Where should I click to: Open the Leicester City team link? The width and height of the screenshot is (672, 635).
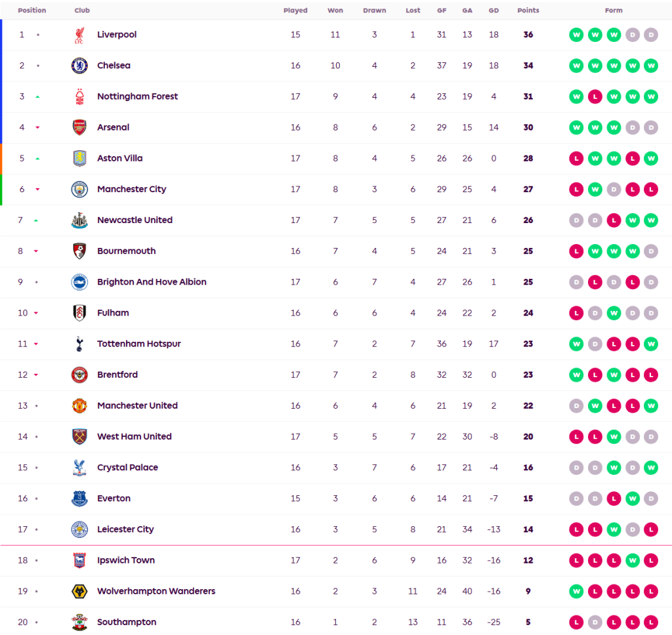(125, 529)
